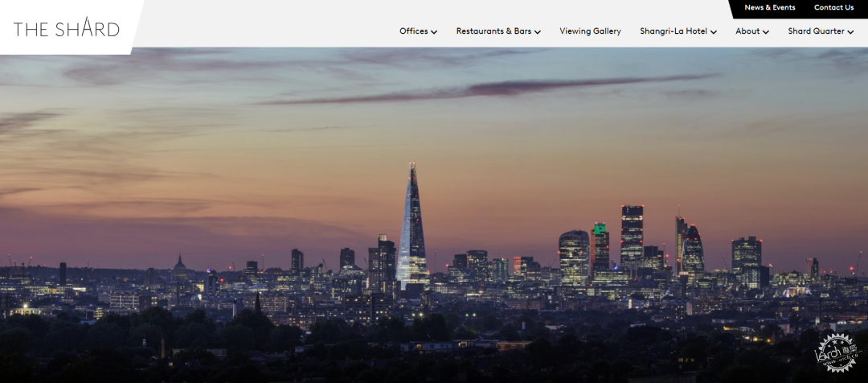Click The Shard logo
This screenshot has height=383, width=868.
click(67, 27)
